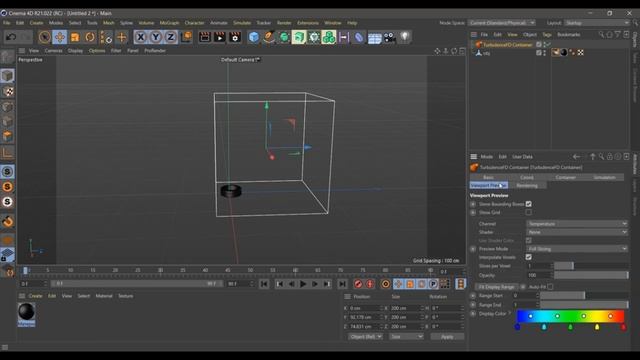Switch to the Basic tab

tap(489, 178)
